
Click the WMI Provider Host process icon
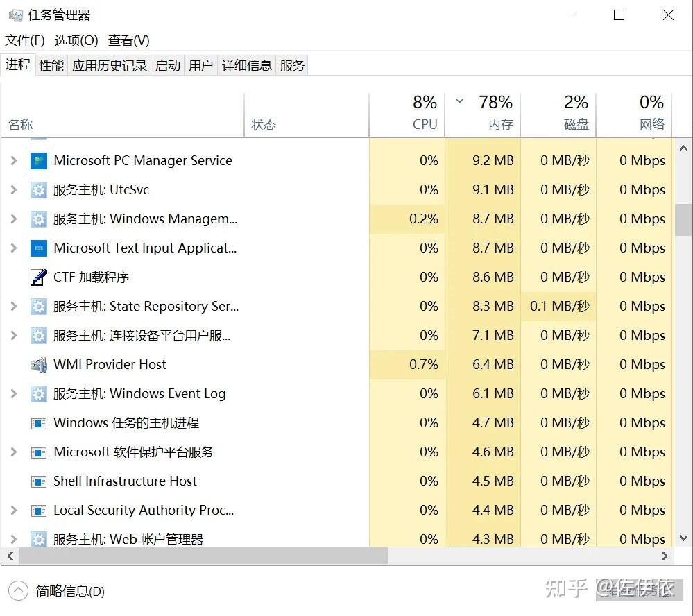tap(39, 364)
